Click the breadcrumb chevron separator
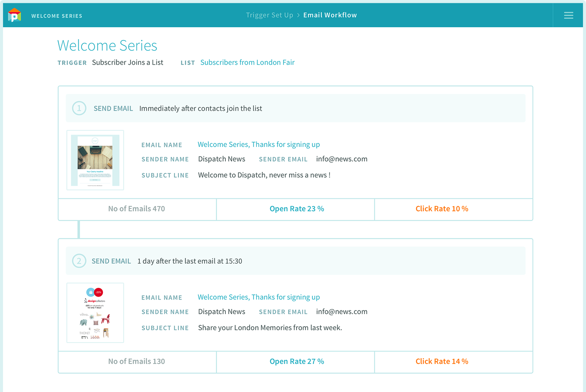Screen dimensions: 586x392 tap(298, 15)
